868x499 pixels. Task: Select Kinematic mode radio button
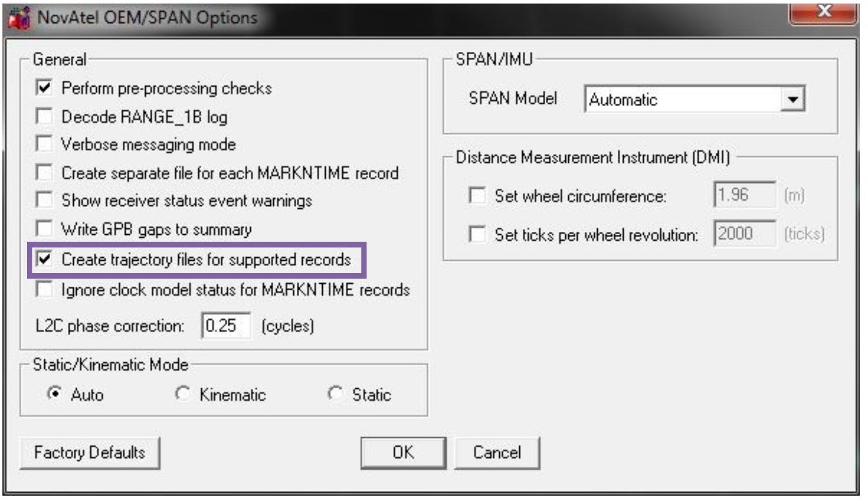click(183, 393)
